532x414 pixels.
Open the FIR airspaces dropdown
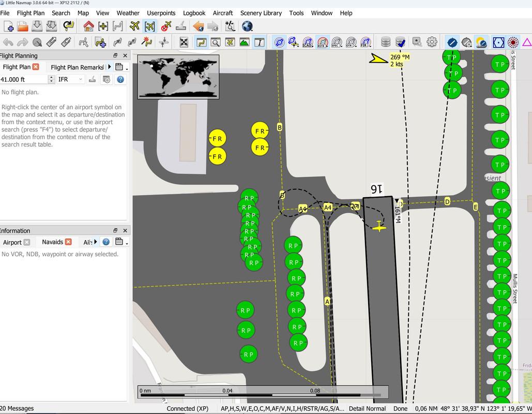366,42
